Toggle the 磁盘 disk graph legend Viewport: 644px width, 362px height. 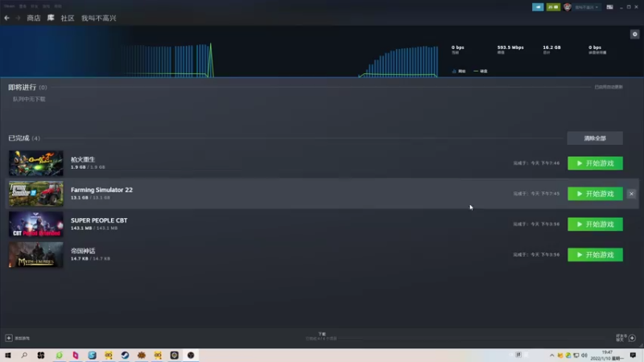click(x=481, y=71)
